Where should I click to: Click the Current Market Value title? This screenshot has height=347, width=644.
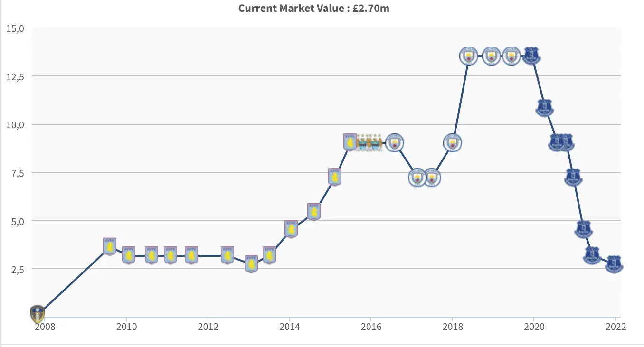click(313, 8)
